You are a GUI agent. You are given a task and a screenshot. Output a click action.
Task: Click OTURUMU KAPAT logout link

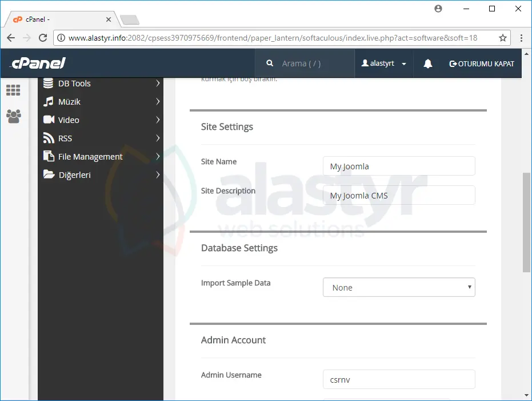[x=482, y=63]
